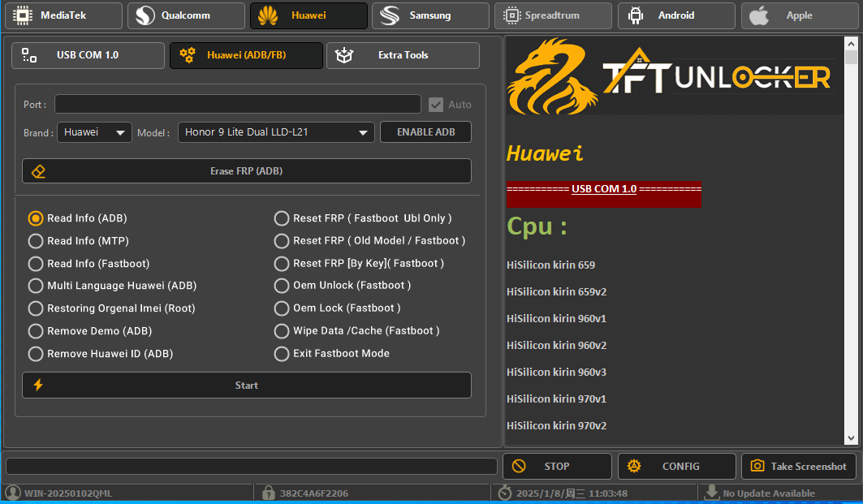Click the download icon beside No Update Available
The width and height of the screenshot is (863, 504).
712,493
